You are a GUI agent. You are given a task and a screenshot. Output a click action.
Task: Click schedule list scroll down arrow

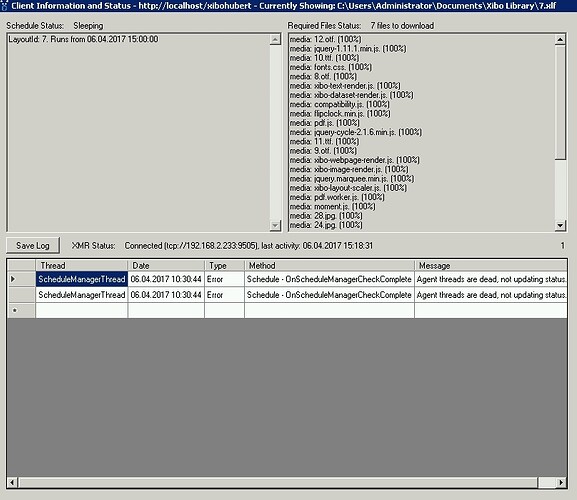click(x=275, y=225)
